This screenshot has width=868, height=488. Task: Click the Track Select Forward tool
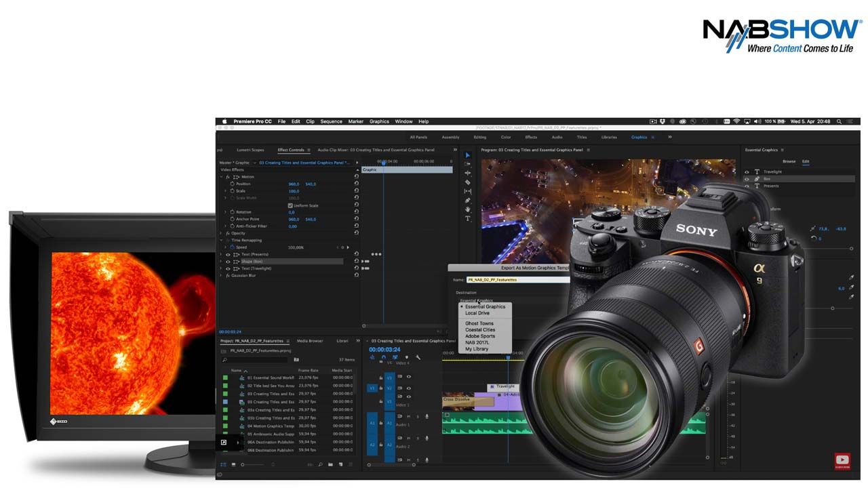point(467,164)
